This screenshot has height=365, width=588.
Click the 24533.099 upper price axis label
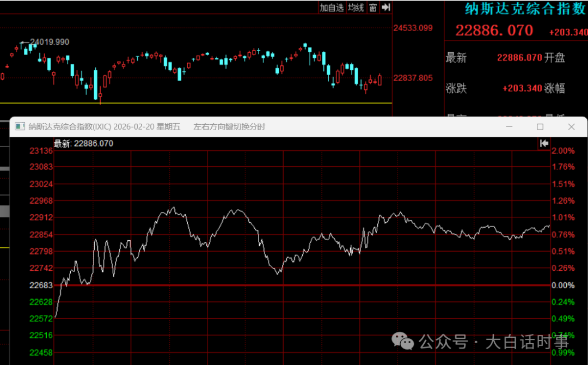(x=413, y=28)
